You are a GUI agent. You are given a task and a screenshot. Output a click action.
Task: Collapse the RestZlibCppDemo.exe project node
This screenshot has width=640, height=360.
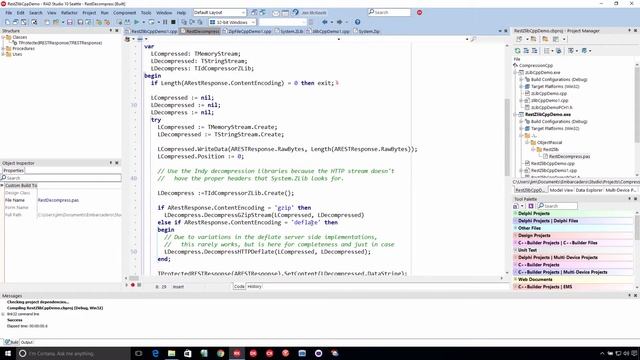(x=516, y=115)
